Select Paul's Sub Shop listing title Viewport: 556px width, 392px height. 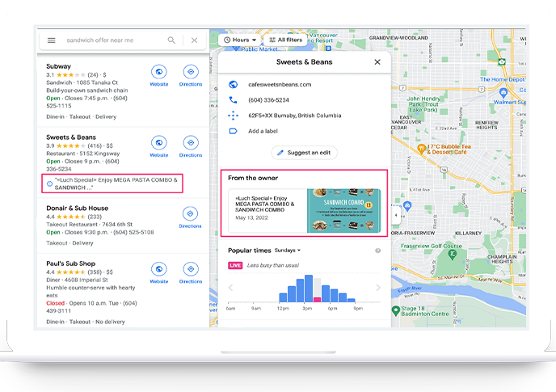[x=70, y=263]
